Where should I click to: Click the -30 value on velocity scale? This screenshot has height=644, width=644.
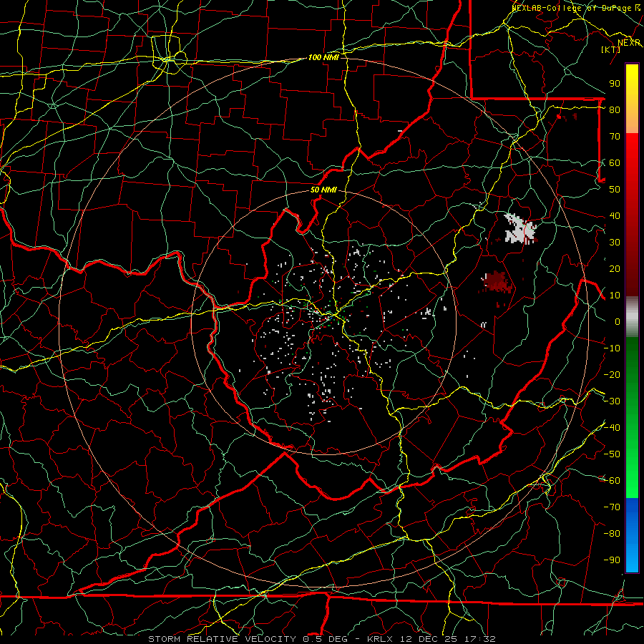[x=612, y=401]
